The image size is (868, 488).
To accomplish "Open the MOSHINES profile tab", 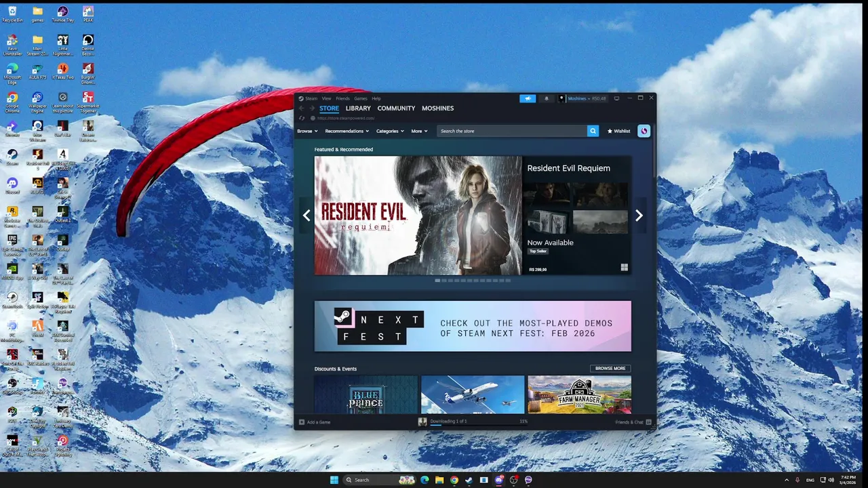I will click(x=437, y=108).
